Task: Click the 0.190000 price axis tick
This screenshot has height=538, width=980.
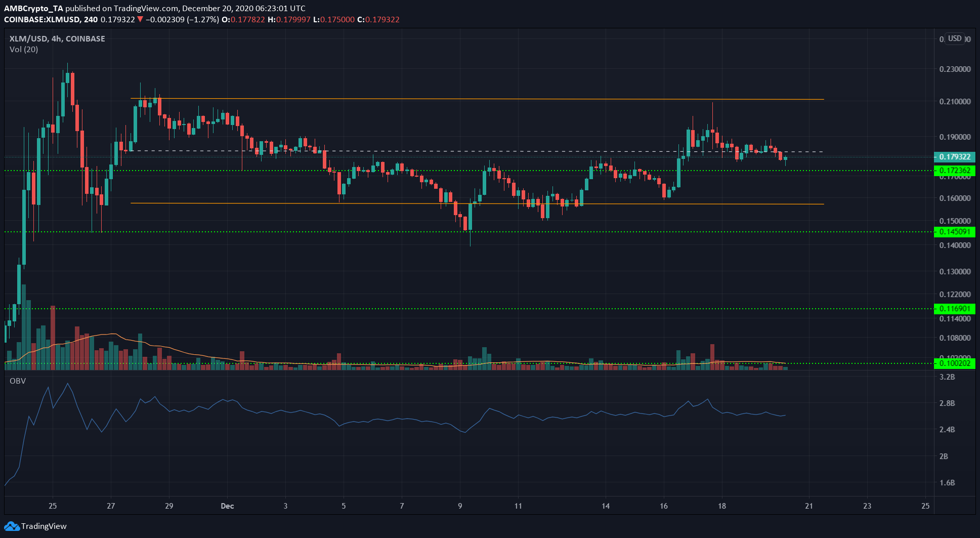Action: pyautogui.click(x=955, y=137)
